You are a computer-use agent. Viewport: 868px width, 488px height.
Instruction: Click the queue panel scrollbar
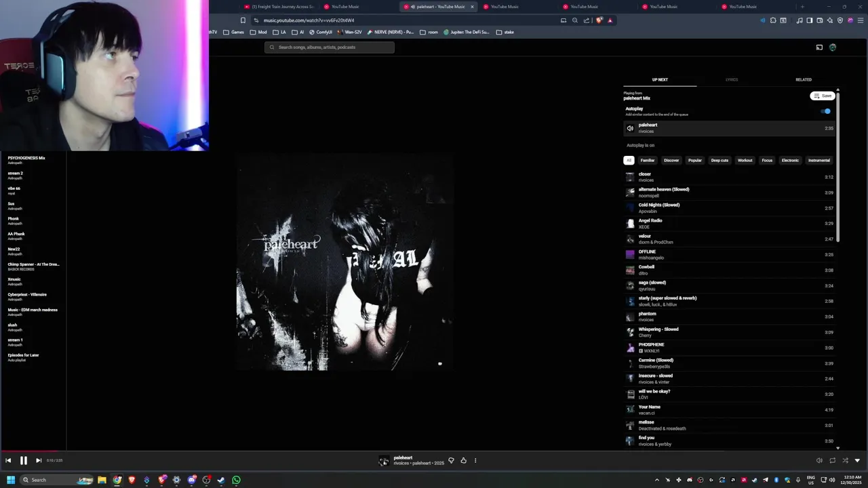click(838, 166)
